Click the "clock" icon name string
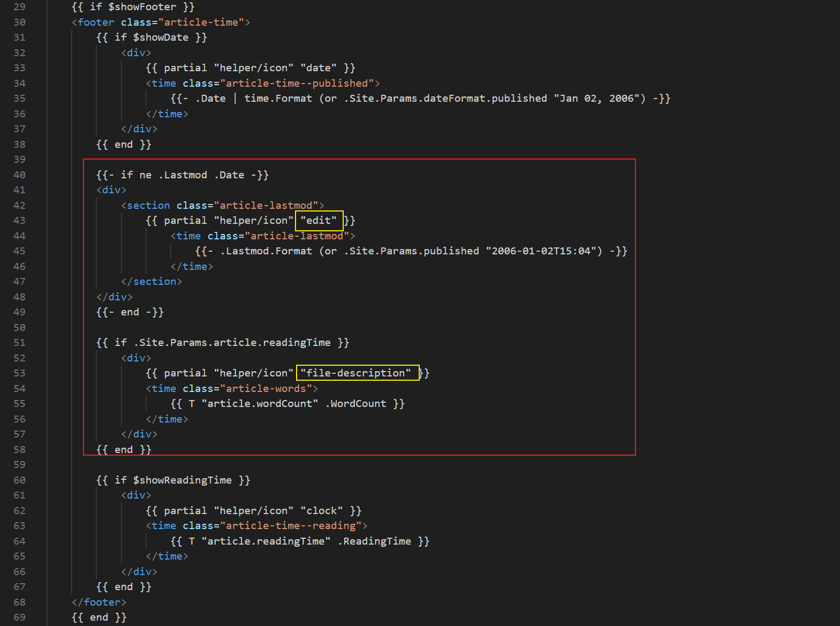The height and width of the screenshot is (626, 840). [x=321, y=511]
